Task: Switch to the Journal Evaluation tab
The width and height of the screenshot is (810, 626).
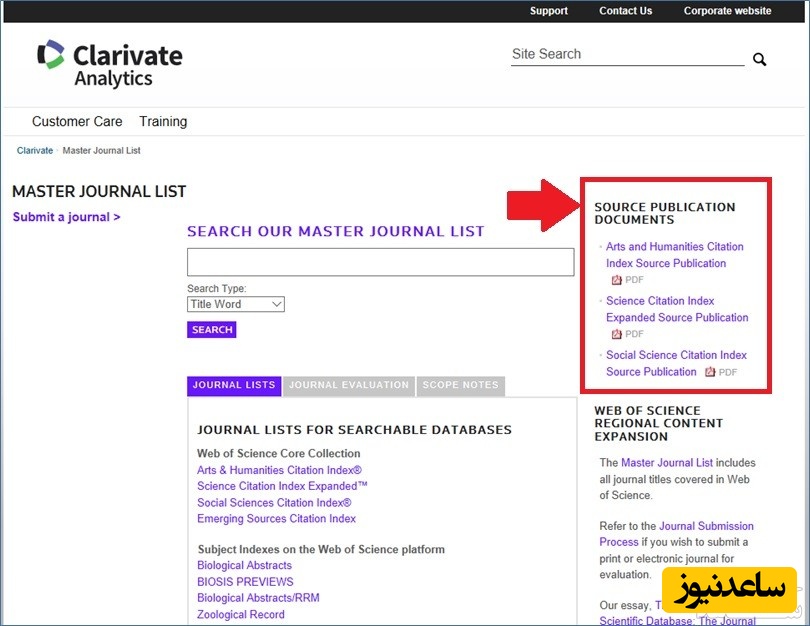Action: [349, 385]
